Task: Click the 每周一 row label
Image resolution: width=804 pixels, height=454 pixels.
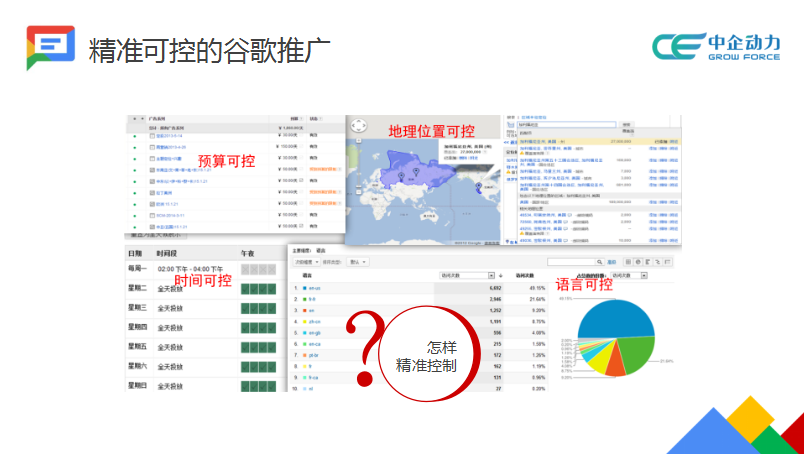Action: coord(137,268)
